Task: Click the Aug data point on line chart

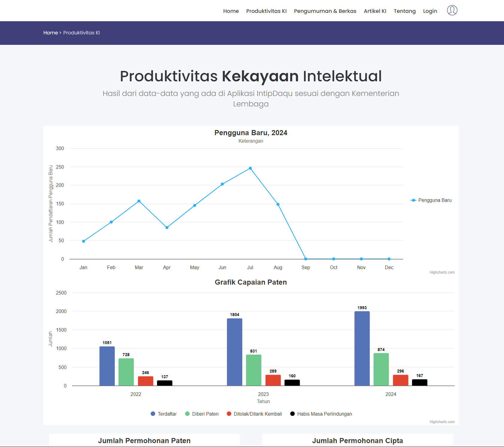Action: tap(278, 205)
